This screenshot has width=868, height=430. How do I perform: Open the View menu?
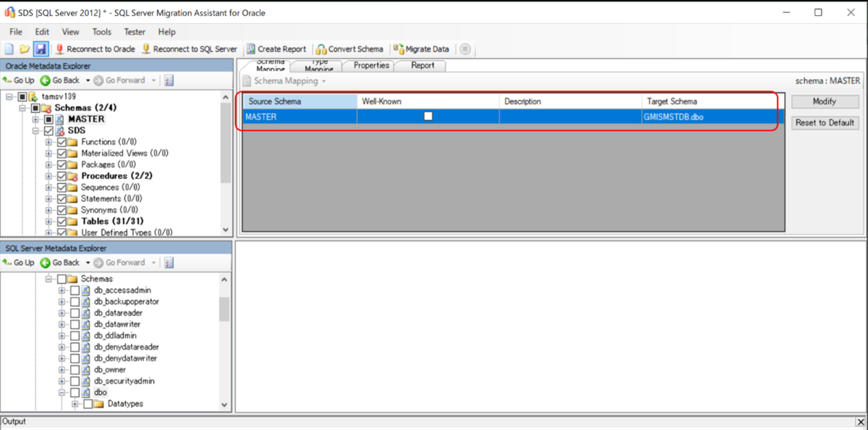71,32
